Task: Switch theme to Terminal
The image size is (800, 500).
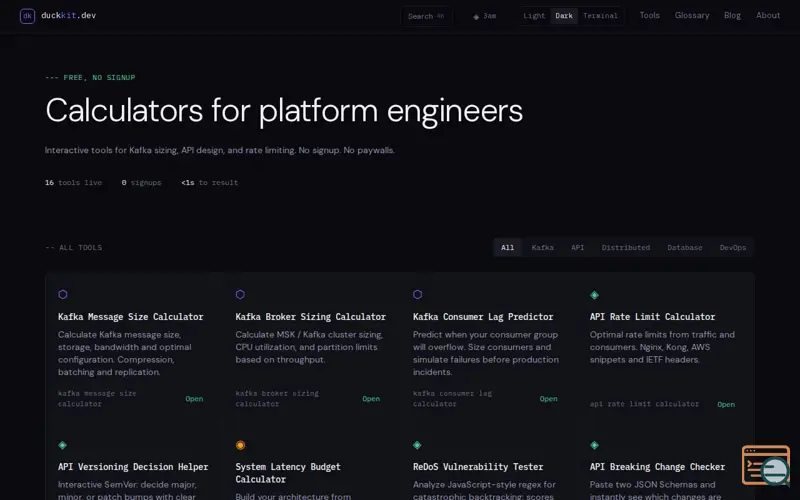Action: pyautogui.click(x=601, y=16)
